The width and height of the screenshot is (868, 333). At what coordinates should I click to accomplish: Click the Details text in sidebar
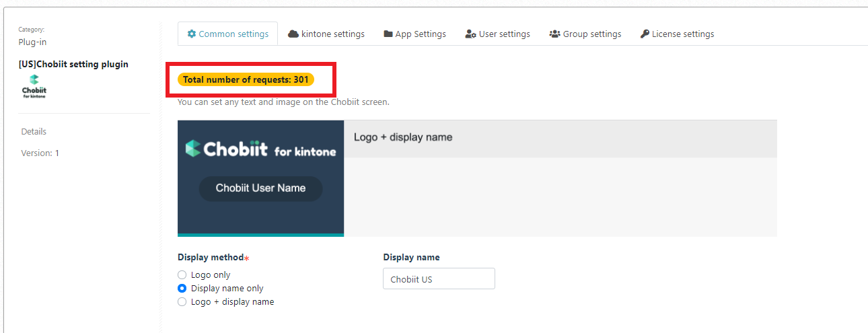pyautogui.click(x=34, y=131)
